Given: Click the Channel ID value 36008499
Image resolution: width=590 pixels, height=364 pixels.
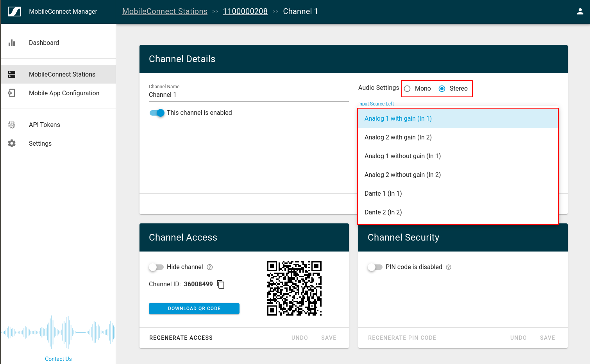Looking at the screenshot, I should 198,284.
